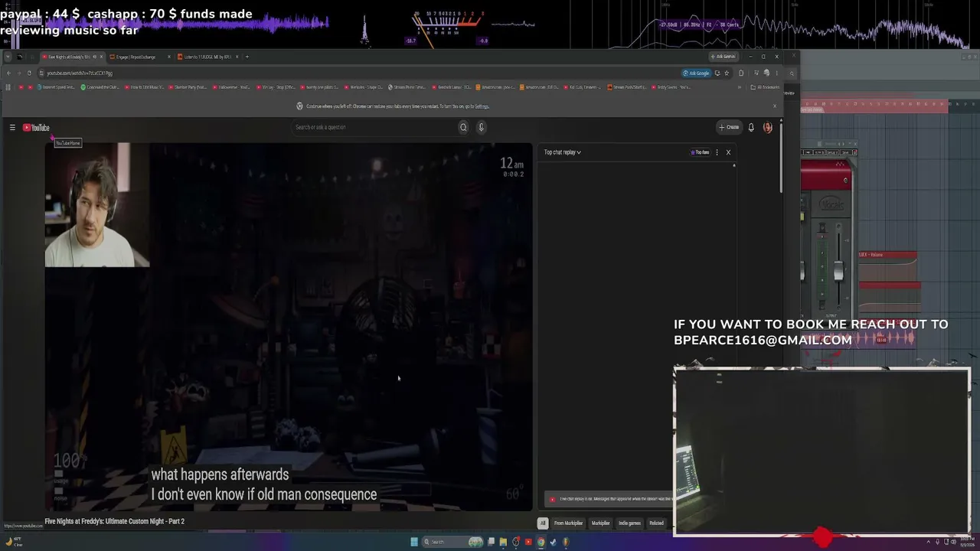Dismiss the Chrome restore-tabs info bar
Viewport: 980px width, 551px height.
[774, 106]
